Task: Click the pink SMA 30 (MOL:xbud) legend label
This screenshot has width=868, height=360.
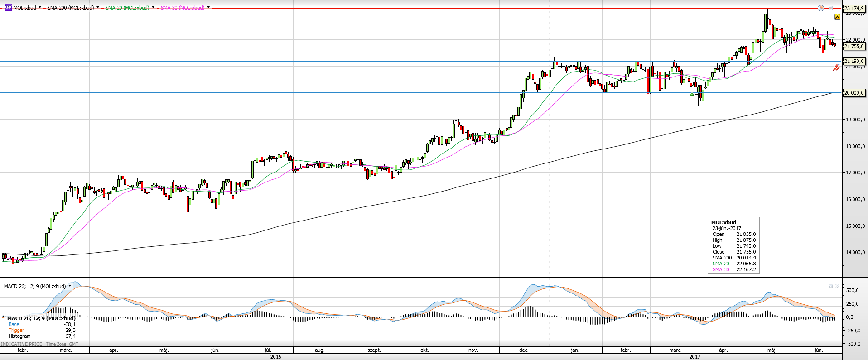Action: pos(183,8)
